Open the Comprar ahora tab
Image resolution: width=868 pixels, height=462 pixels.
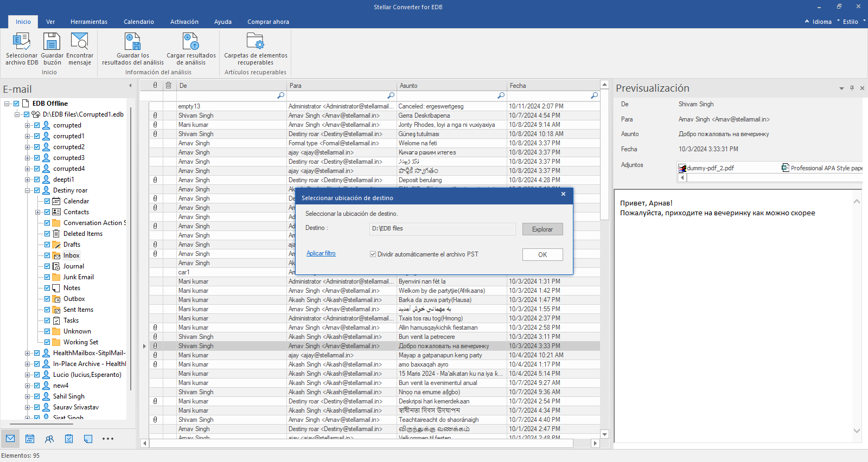[268, 22]
